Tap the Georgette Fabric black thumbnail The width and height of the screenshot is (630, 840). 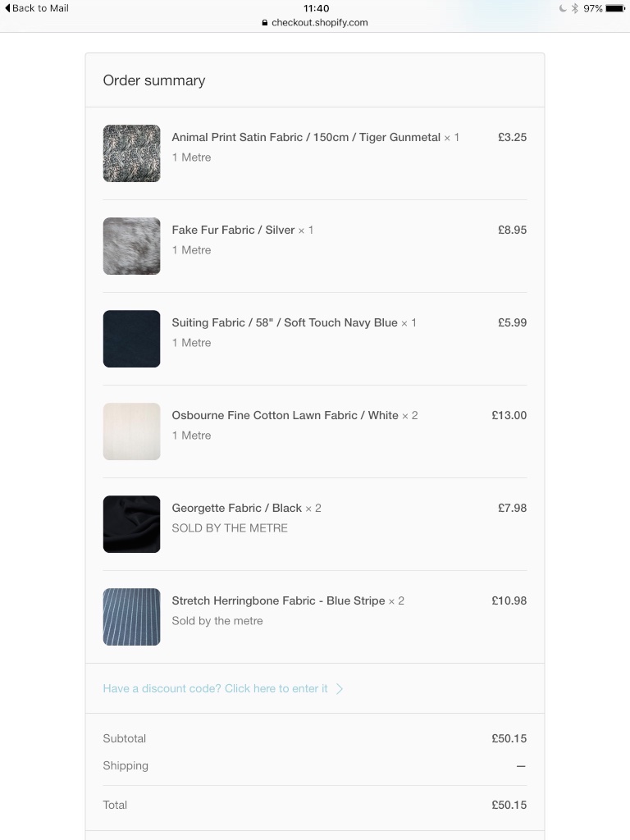pos(131,524)
